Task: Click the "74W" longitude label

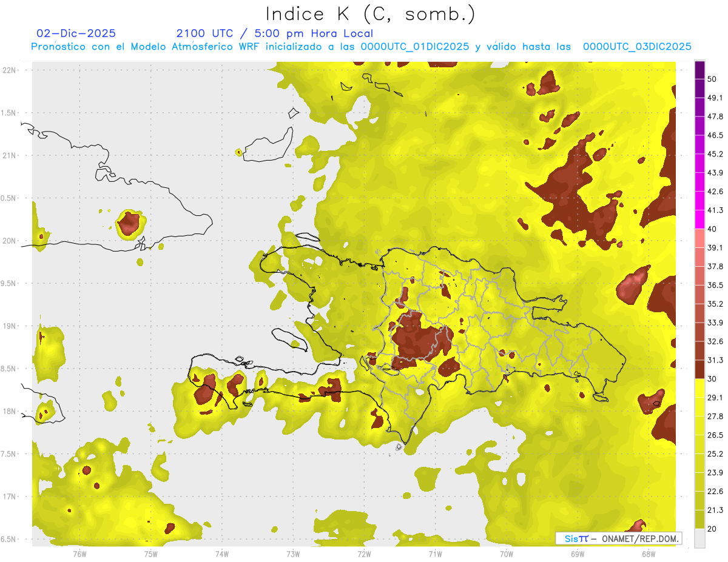Action: tap(221, 554)
